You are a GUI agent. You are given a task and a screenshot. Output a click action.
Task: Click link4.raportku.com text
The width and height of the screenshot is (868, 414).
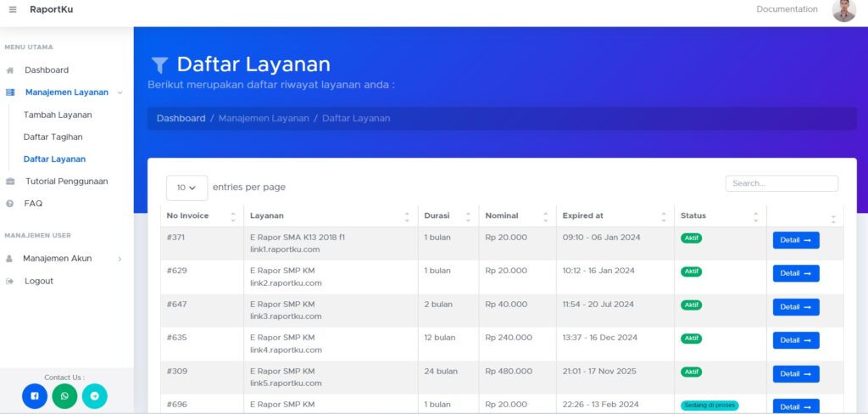(x=286, y=350)
